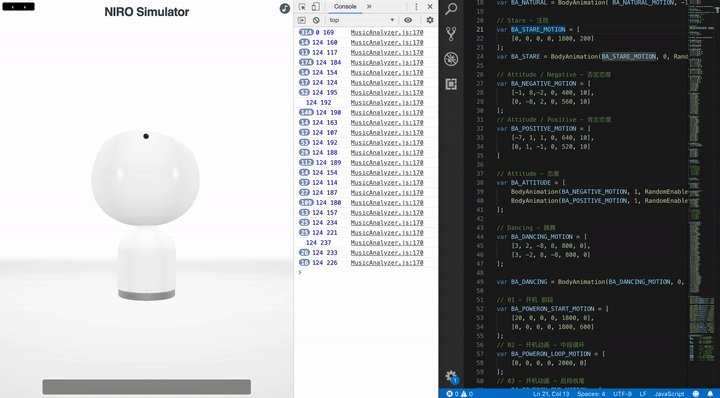The width and height of the screenshot is (720, 398).
Task: Open the first MusicAnalyzer.js:170 link
Action: (x=387, y=33)
